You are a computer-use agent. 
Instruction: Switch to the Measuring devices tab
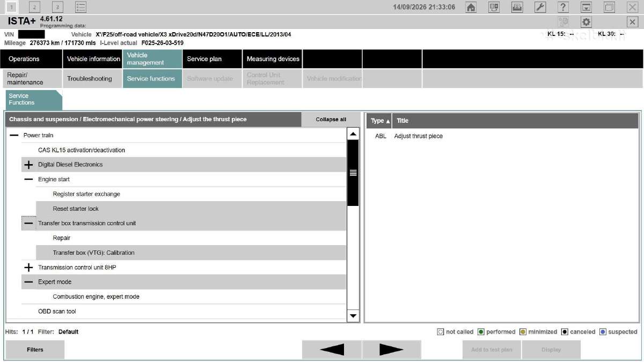coord(273,59)
